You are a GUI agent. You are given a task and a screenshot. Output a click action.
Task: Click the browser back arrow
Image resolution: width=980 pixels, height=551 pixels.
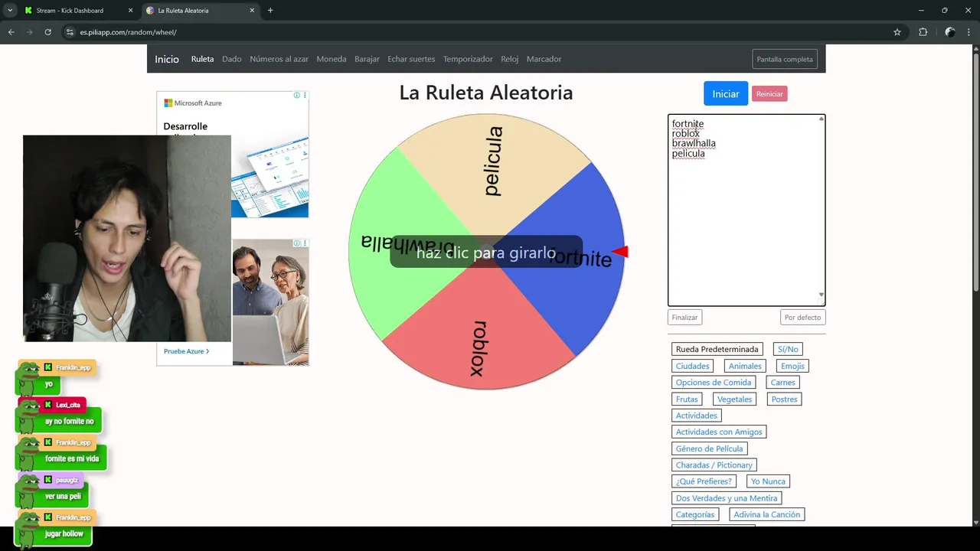coord(11,32)
